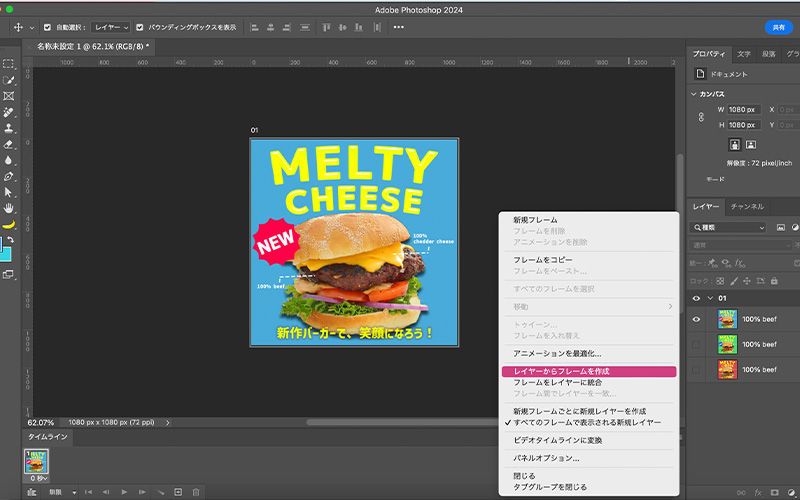Select the Rectangular Marquee tool
The image size is (800, 500).
[9, 63]
